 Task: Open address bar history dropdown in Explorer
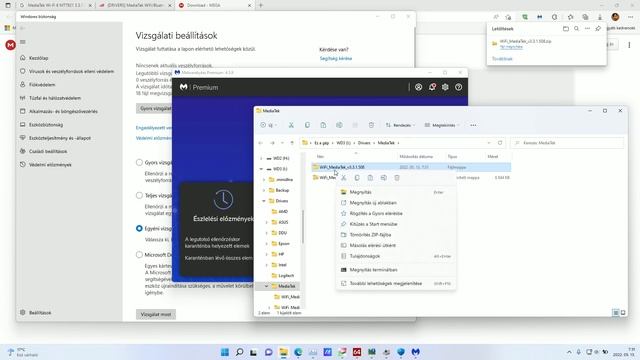tap(489, 143)
